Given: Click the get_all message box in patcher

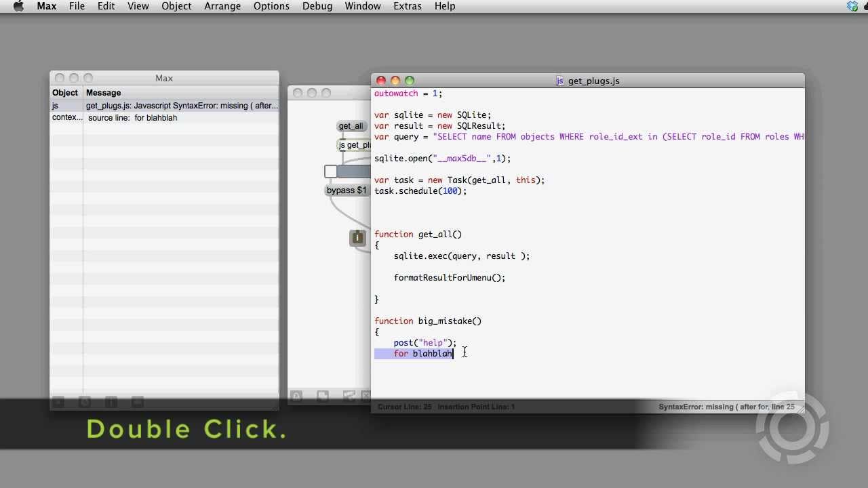Looking at the screenshot, I should tap(351, 126).
